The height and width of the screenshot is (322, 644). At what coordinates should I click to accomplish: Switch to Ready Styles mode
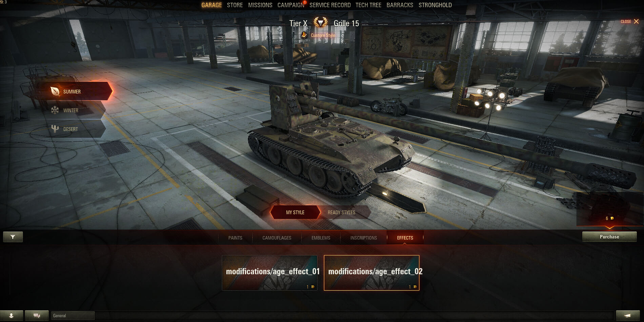pyautogui.click(x=341, y=212)
